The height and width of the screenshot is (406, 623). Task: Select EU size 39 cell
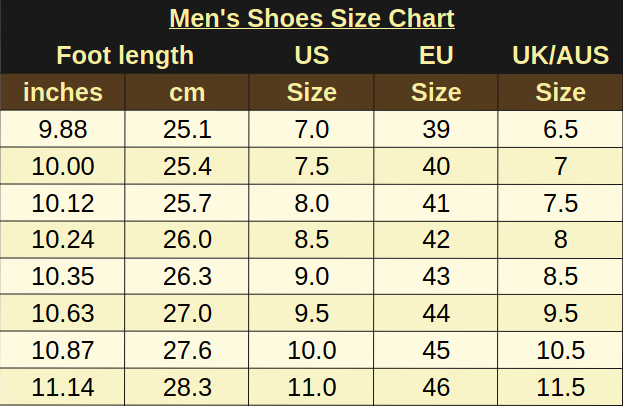pos(436,129)
